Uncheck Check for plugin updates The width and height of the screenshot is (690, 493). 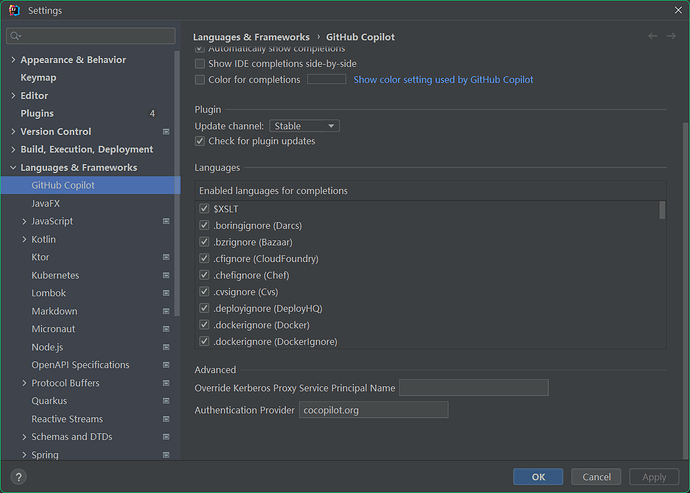coord(200,141)
